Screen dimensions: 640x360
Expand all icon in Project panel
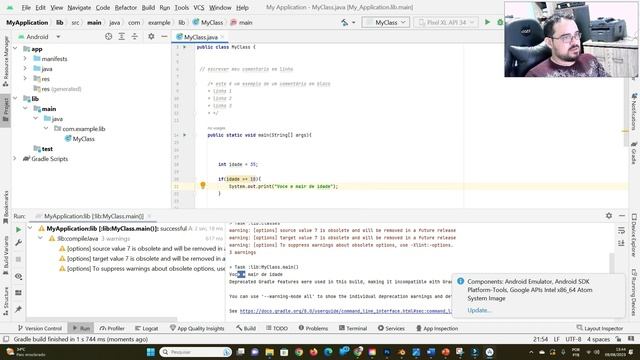[x=122, y=37]
